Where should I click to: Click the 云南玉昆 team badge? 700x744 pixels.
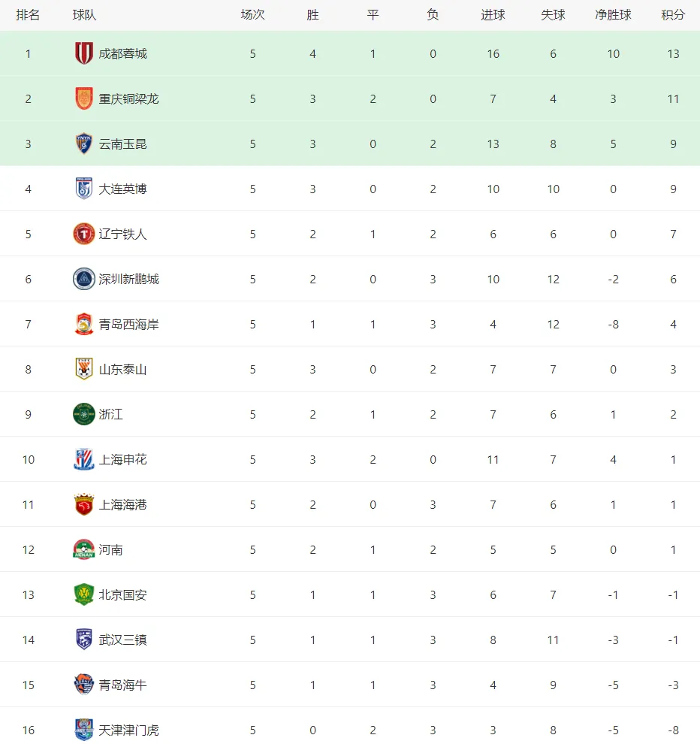click(84, 144)
